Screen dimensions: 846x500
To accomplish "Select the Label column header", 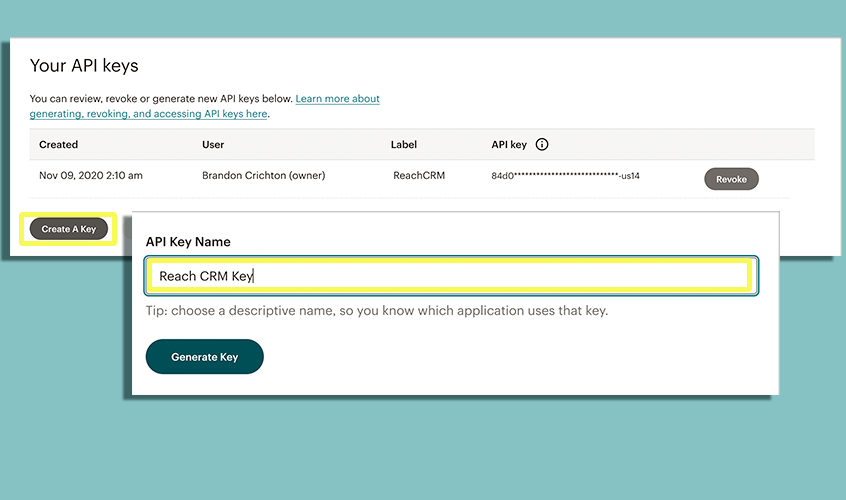I will [x=403, y=145].
